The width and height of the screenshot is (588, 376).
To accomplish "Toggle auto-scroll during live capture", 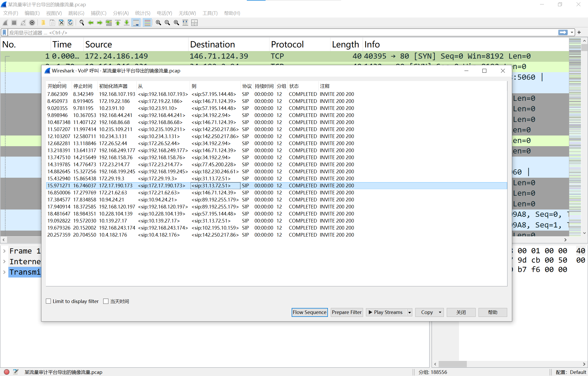I will tap(136, 23).
